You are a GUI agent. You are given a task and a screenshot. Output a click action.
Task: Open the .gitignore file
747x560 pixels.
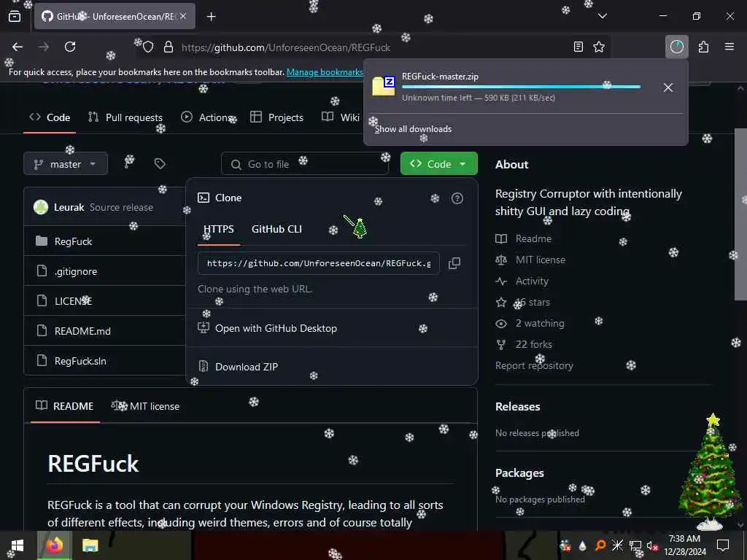[x=75, y=271]
